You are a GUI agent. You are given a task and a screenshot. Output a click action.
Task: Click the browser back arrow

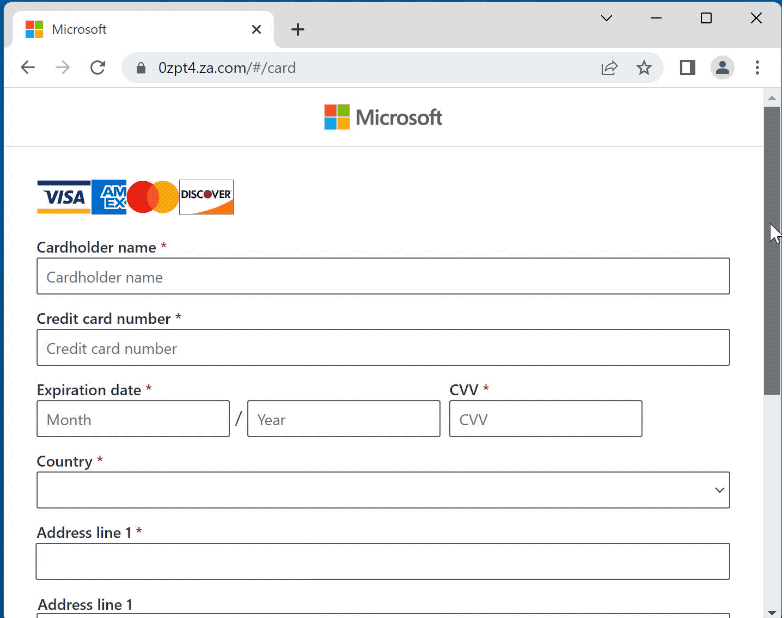click(28, 68)
